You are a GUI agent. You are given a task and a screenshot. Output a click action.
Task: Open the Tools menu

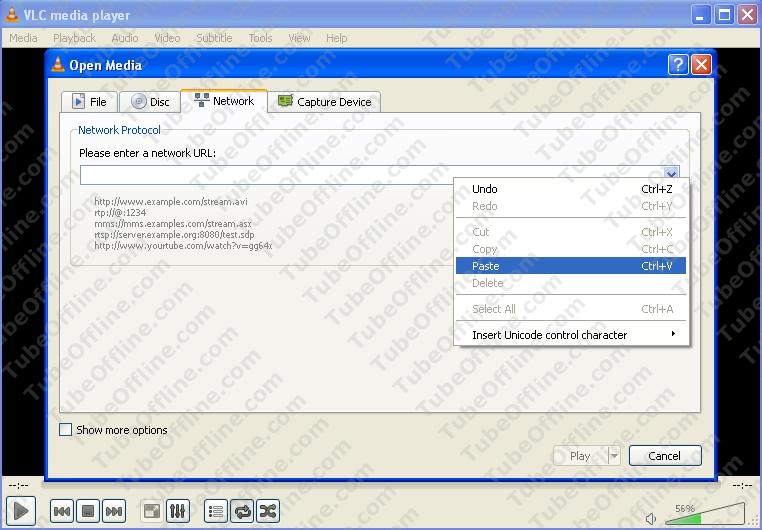point(260,38)
